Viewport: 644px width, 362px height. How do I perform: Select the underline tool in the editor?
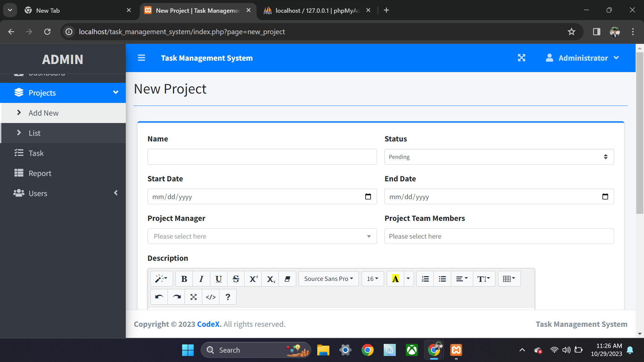[218, 279]
